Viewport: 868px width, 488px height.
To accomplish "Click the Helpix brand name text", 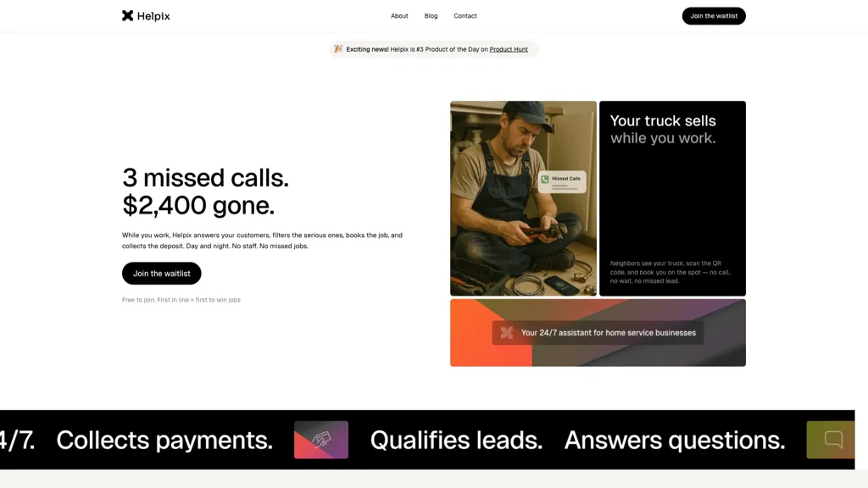I will point(153,16).
